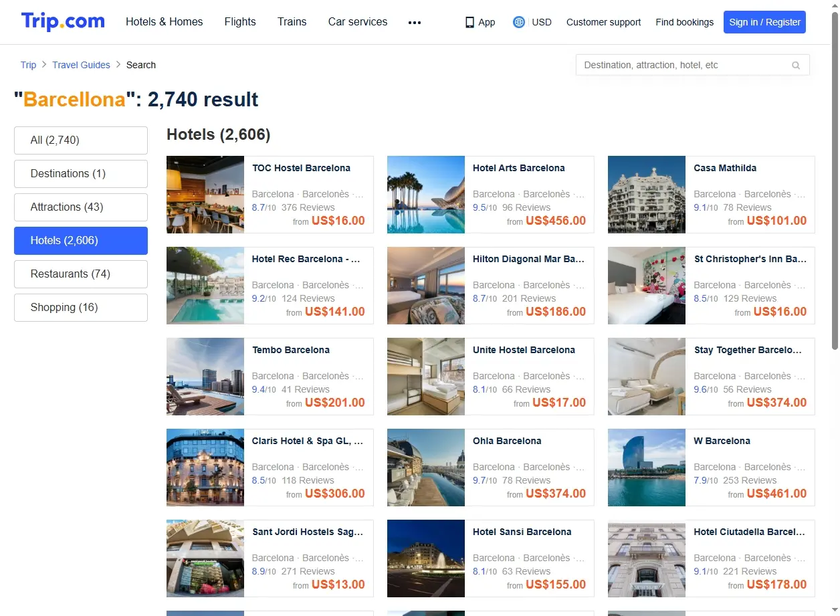The image size is (840, 616).
Task: Open Hotel Sansi Barcelona photo
Action: click(426, 558)
